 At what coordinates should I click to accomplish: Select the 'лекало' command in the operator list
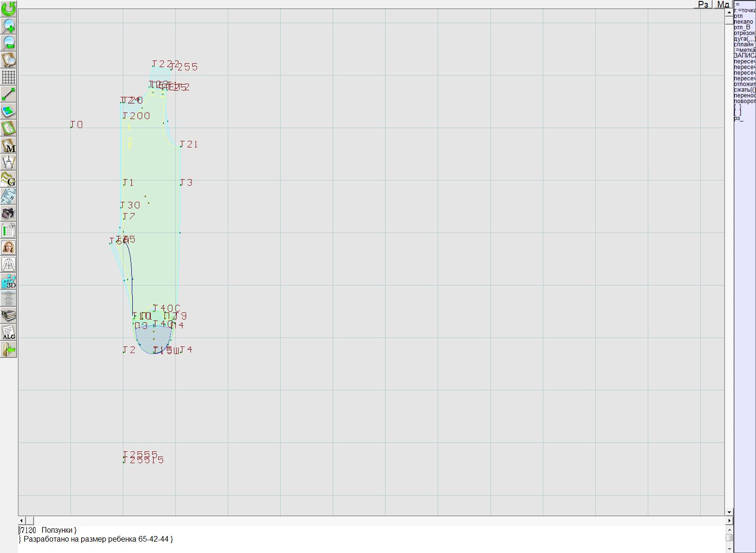[x=744, y=22]
